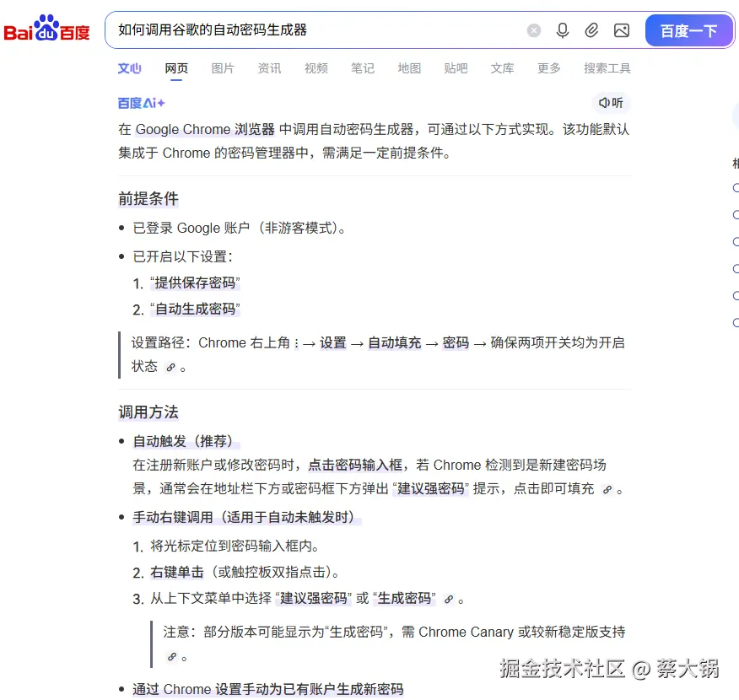The width and height of the screenshot is (739, 700).
Task: Click the bold 右键单击 text
Action: point(177,572)
